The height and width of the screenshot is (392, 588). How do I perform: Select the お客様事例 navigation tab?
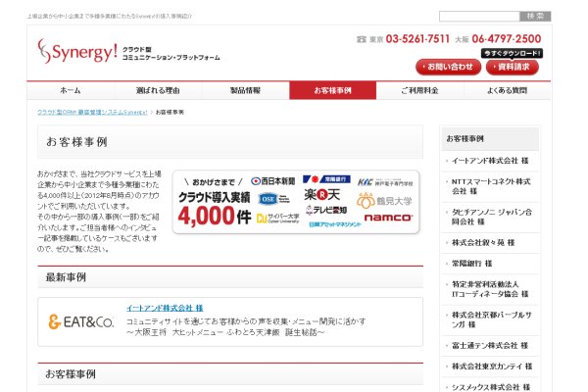[332, 90]
